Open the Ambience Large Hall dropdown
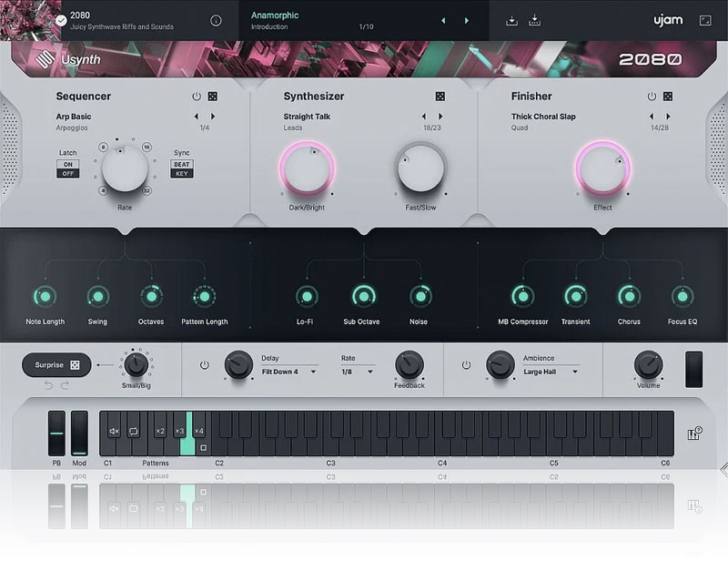728x561 pixels. click(x=551, y=372)
